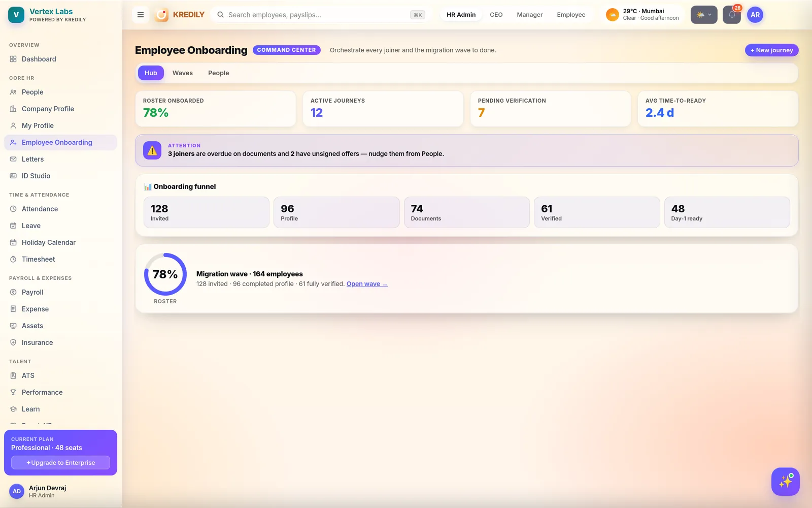Click the ATS sidebar icon

click(x=13, y=375)
